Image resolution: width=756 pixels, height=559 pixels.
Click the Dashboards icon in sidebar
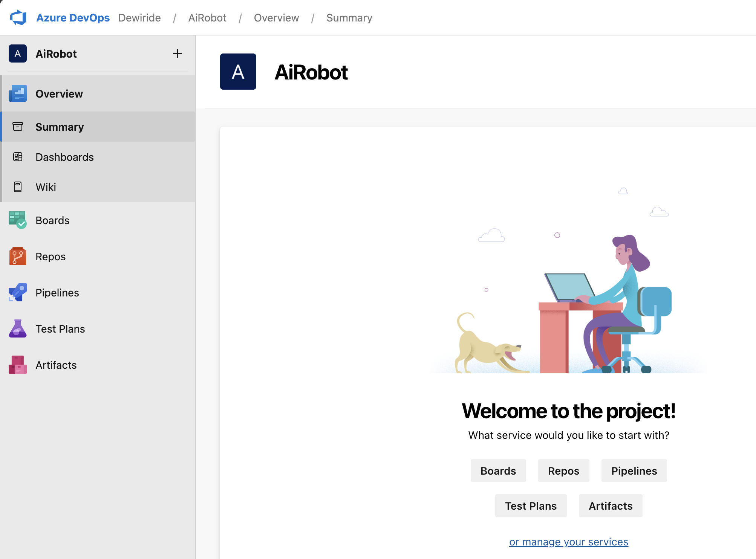[18, 157]
